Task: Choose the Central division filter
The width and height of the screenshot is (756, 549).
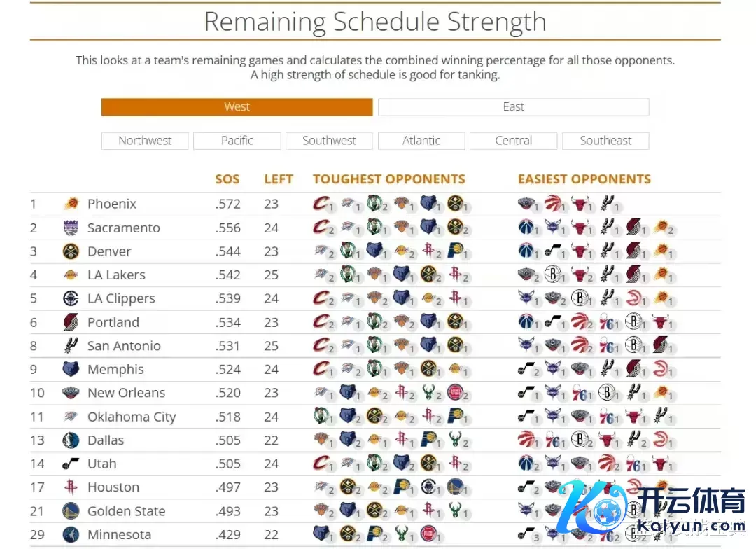Action: 513,141
